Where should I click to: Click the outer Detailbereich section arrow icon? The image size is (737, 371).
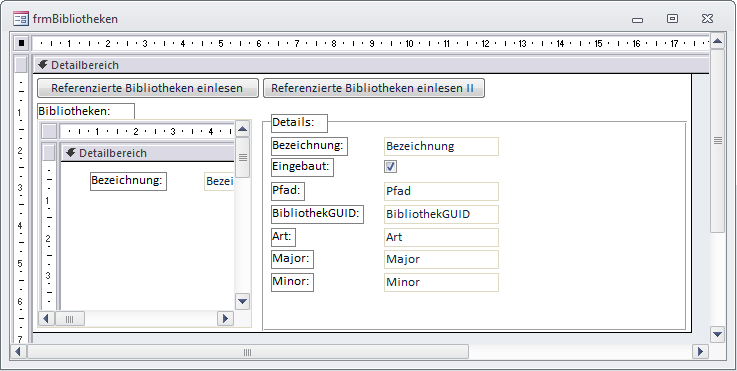[x=43, y=64]
